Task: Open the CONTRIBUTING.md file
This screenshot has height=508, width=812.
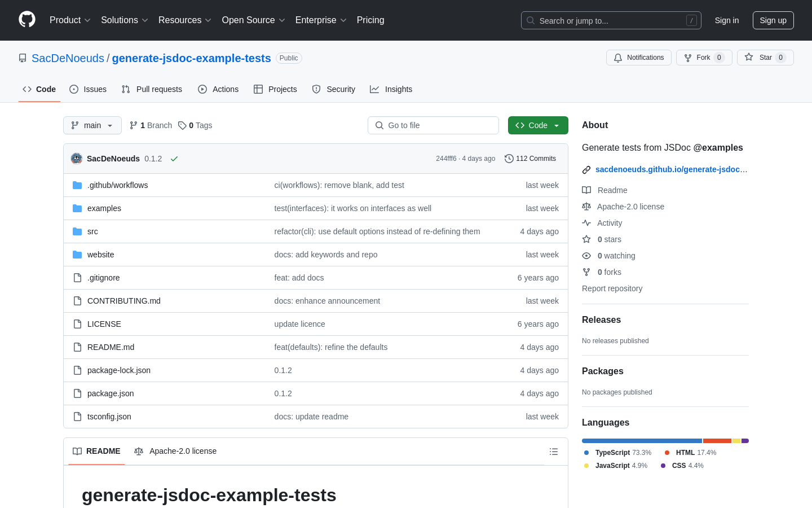Action: click(x=124, y=301)
